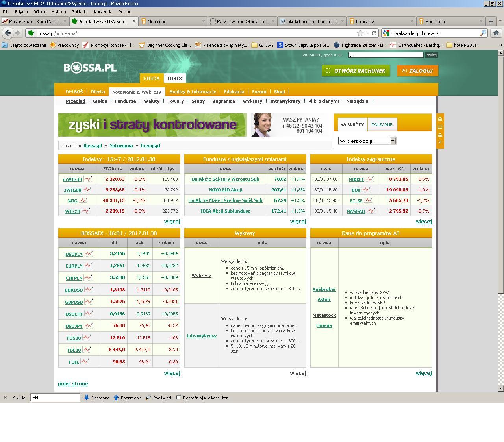Reload the page with the refresh icon
This screenshot has height=442, width=504.
(x=374, y=33)
